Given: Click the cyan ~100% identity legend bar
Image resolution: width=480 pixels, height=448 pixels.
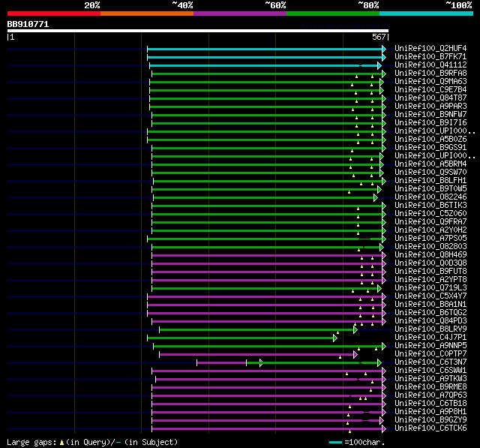Looking at the screenshot, I should (425, 13).
